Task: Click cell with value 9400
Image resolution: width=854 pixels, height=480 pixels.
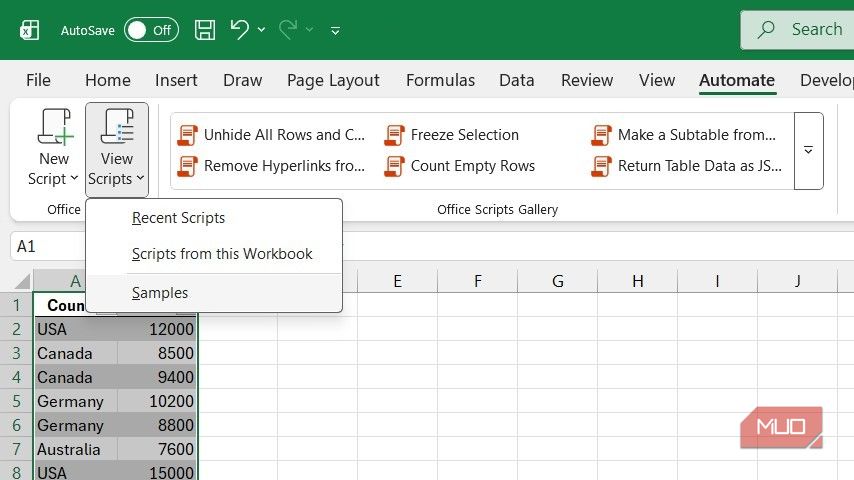Action: tap(157, 377)
